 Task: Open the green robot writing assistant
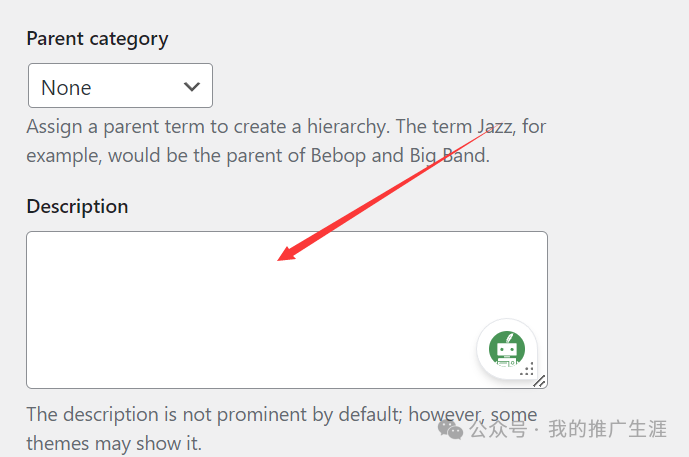[x=507, y=349]
